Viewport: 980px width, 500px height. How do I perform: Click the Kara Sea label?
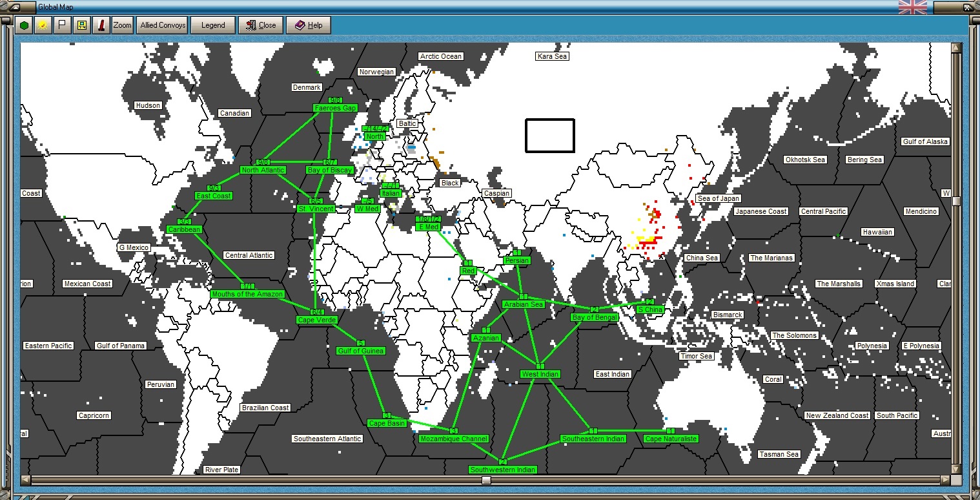pos(552,56)
